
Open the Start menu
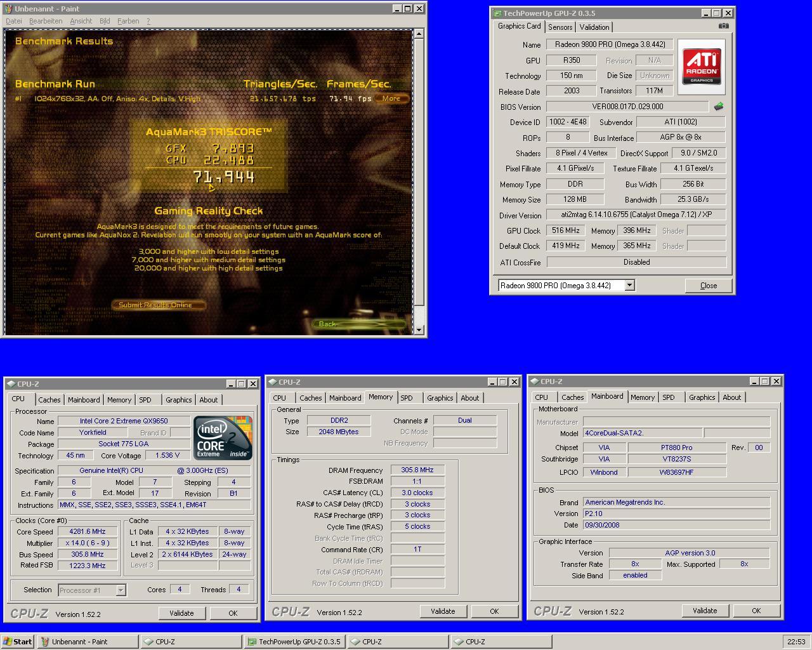click(18, 641)
